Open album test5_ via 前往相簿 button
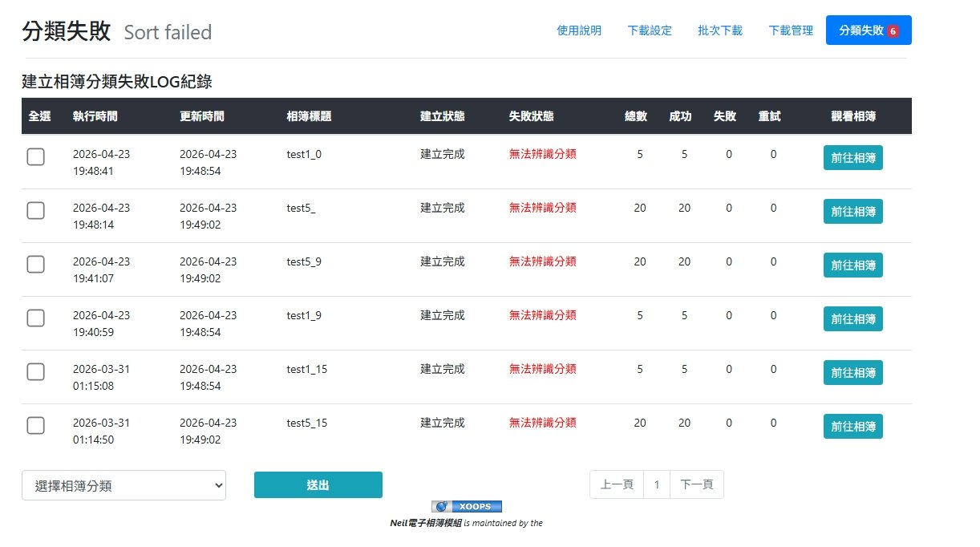980x547 pixels. 852,212
